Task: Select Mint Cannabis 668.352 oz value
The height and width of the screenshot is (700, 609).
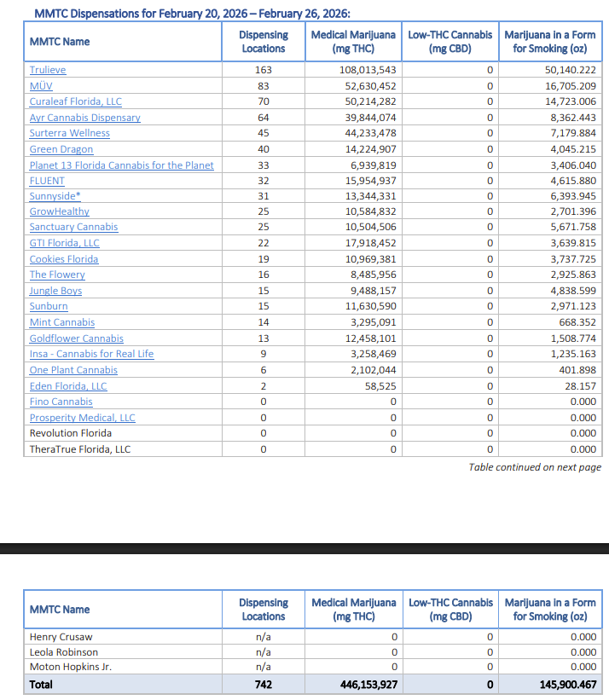Action: (x=577, y=322)
